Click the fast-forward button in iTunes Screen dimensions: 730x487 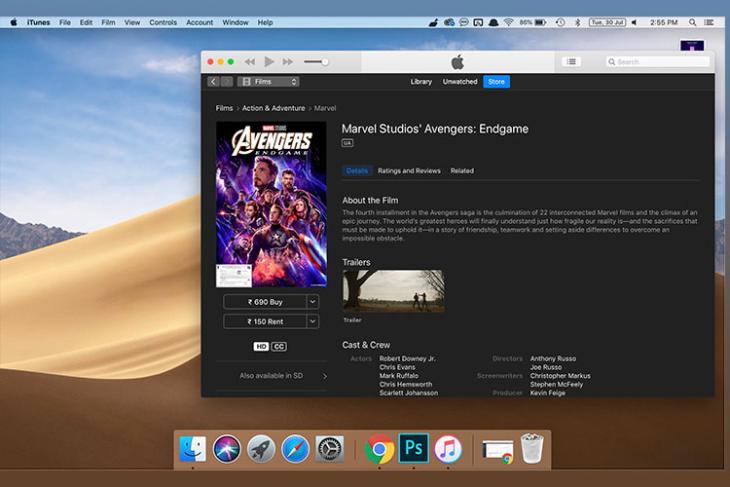[x=288, y=61]
